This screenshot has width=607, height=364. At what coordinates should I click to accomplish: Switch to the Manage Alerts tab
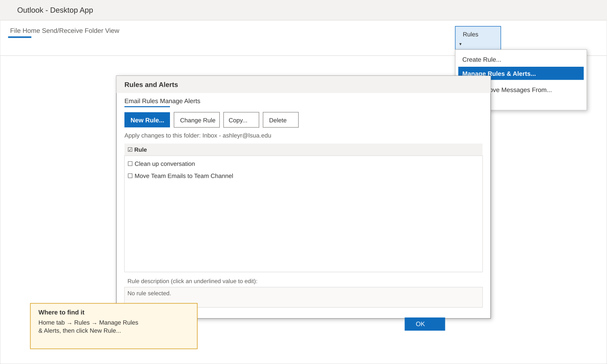point(180,101)
